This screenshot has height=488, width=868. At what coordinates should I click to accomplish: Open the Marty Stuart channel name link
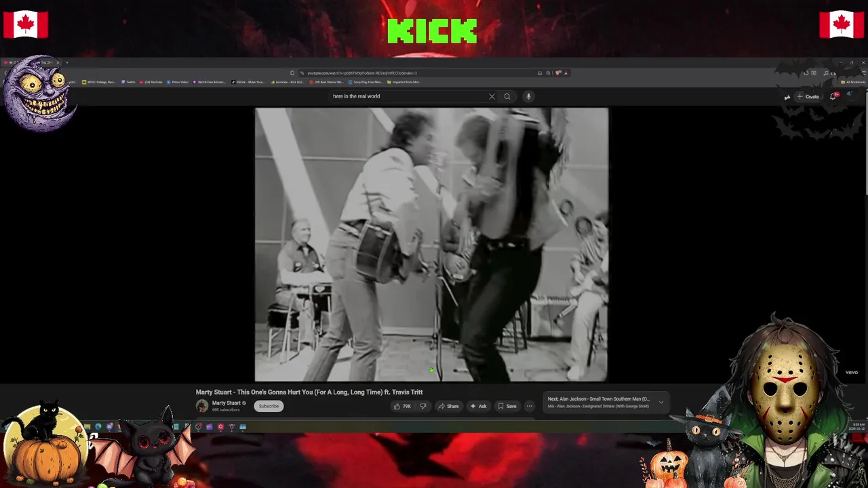coord(226,403)
